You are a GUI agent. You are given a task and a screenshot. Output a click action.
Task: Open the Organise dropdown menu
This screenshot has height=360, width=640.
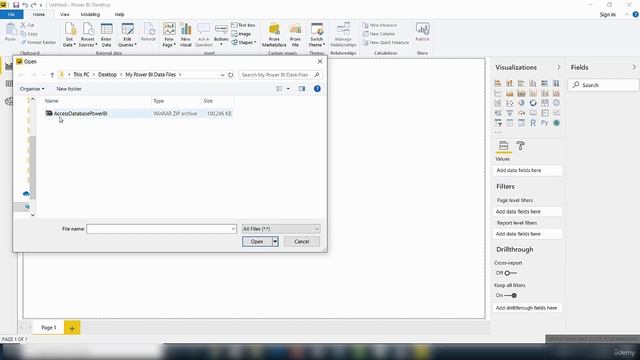[x=32, y=89]
